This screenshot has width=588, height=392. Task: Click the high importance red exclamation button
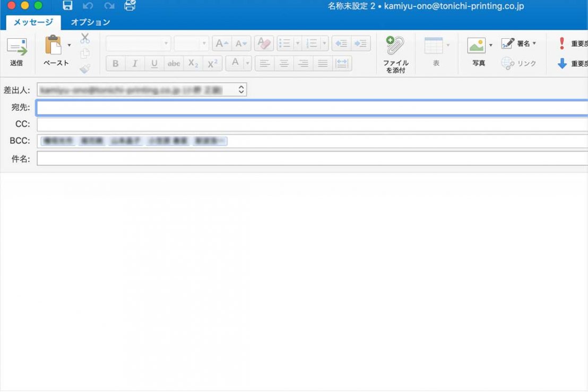(562, 43)
